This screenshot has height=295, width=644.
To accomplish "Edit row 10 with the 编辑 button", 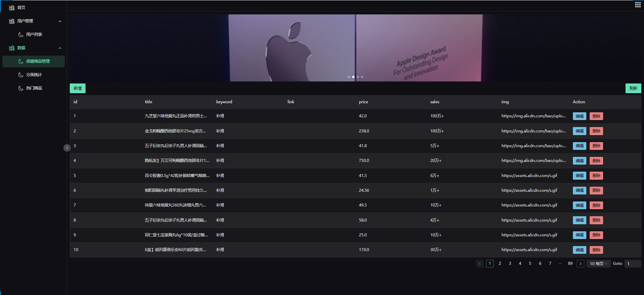I will point(579,250).
